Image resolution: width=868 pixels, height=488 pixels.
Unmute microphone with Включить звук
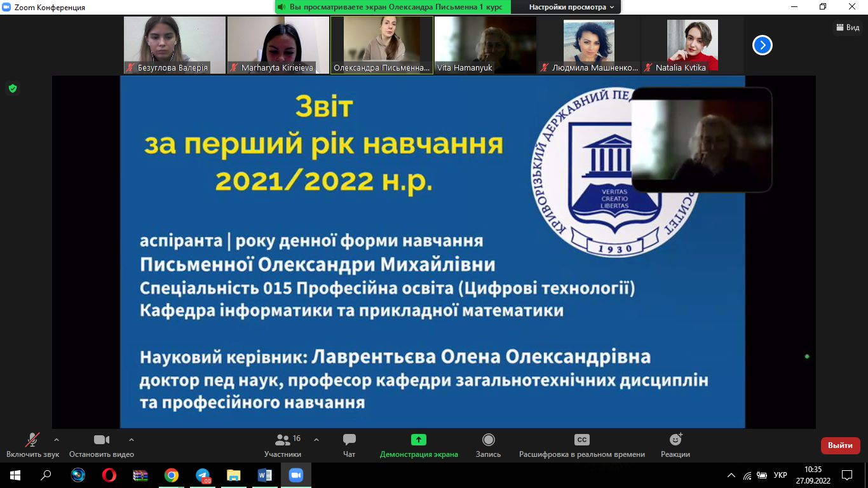click(32, 440)
